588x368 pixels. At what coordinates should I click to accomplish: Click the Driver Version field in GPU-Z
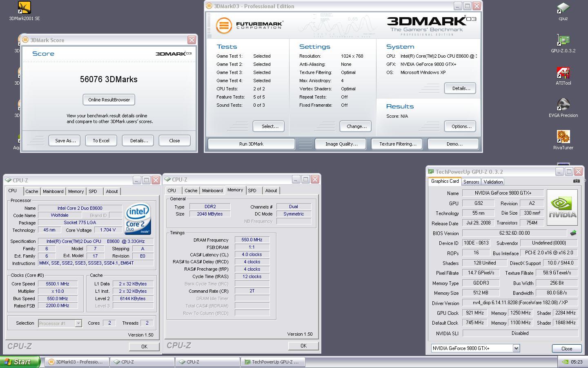click(520, 303)
